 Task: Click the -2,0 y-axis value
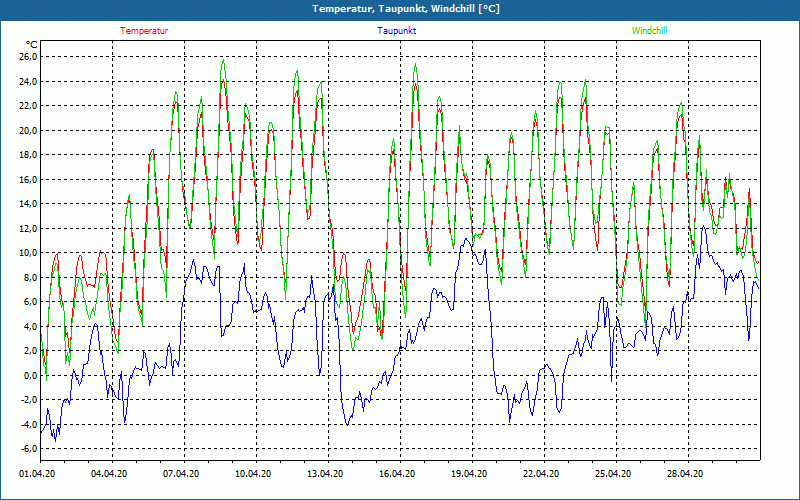tap(29, 399)
